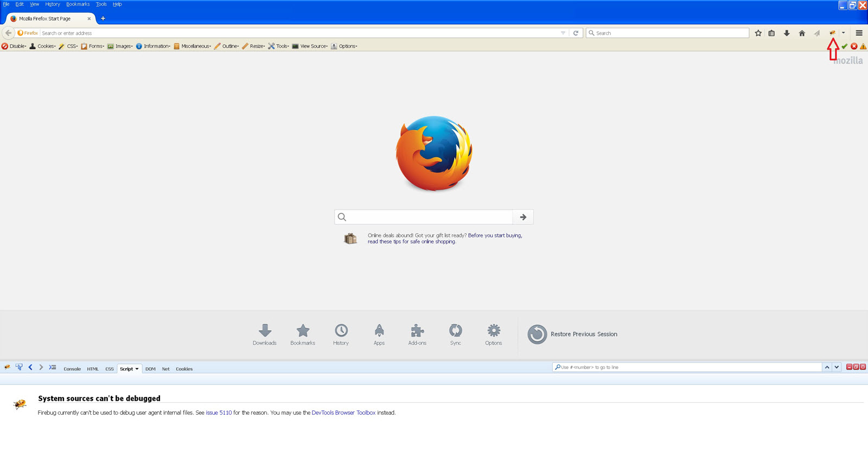Open the Outline menu in Web Developer toolbar

[x=227, y=46]
